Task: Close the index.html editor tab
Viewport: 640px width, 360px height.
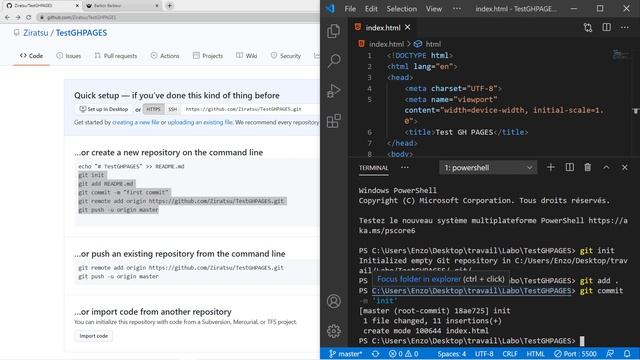Action: 407,27
